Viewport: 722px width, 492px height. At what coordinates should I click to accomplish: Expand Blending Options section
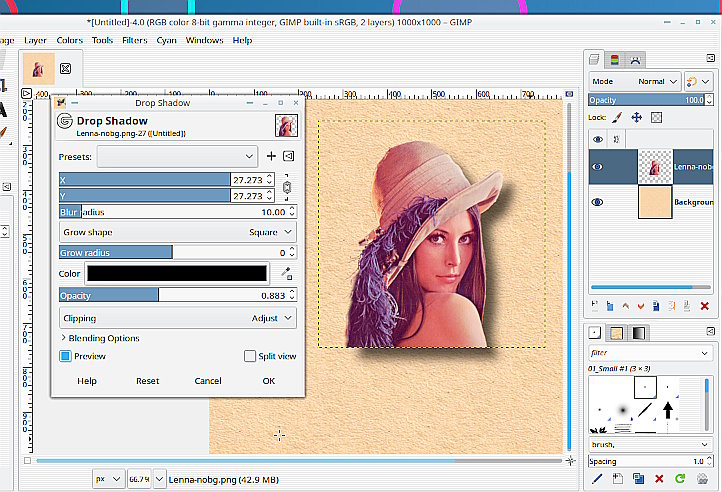click(100, 338)
